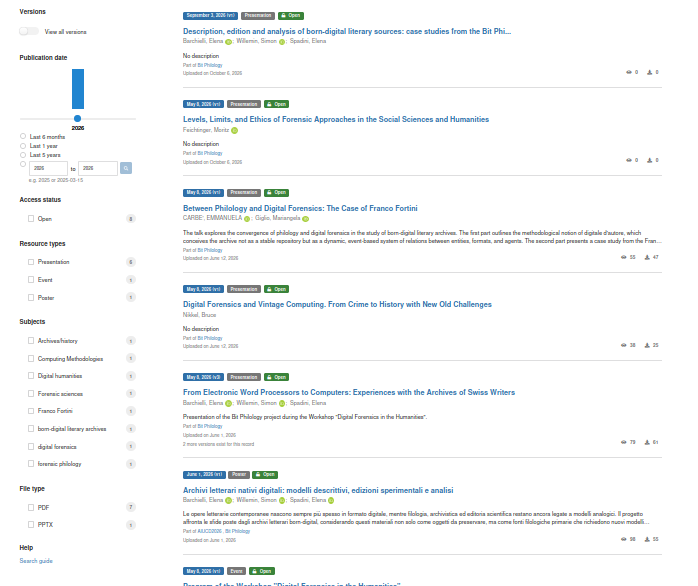698x586 pixels.
Task: Open Feichtinger, Moritz's ORCID icon
Action: coord(235,130)
